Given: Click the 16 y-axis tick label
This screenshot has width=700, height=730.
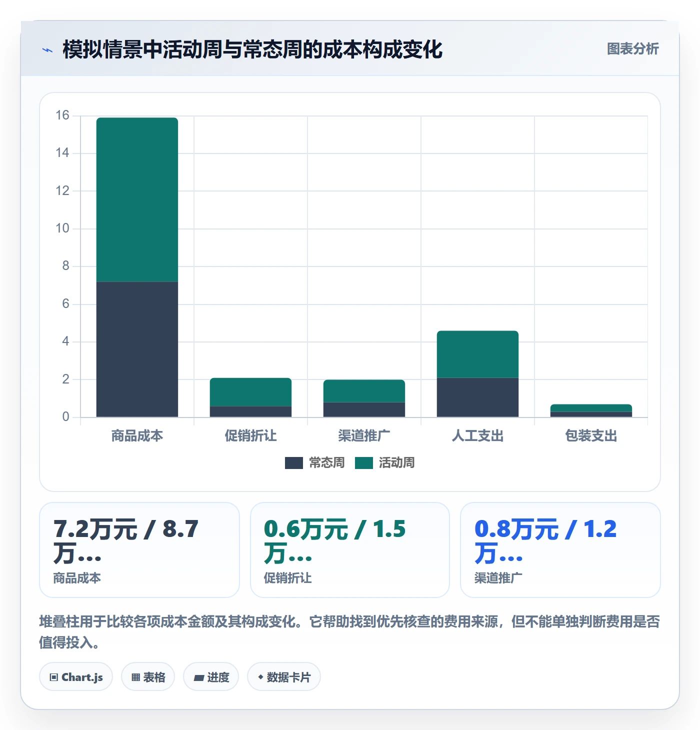Looking at the screenshot, I should (62, 115).
